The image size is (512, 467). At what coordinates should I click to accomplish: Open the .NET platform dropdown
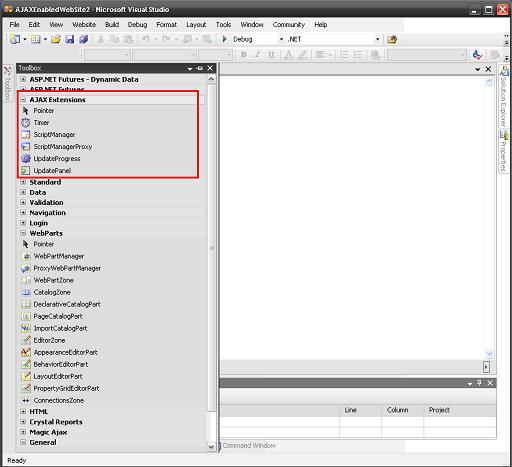(x=377, y=39)
